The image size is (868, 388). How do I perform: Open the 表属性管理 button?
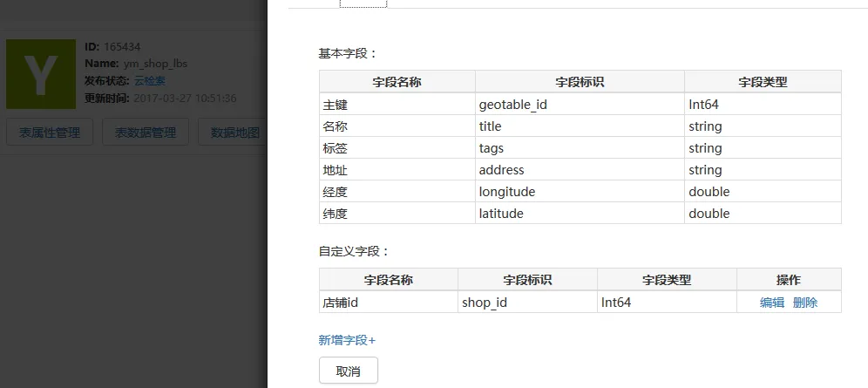50,133
